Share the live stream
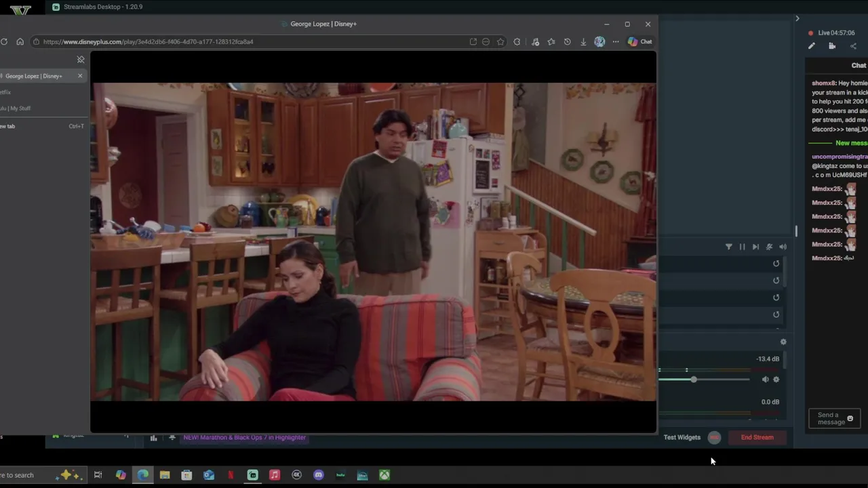This screenshot has height=488, width=868. (x=853, y=46)
